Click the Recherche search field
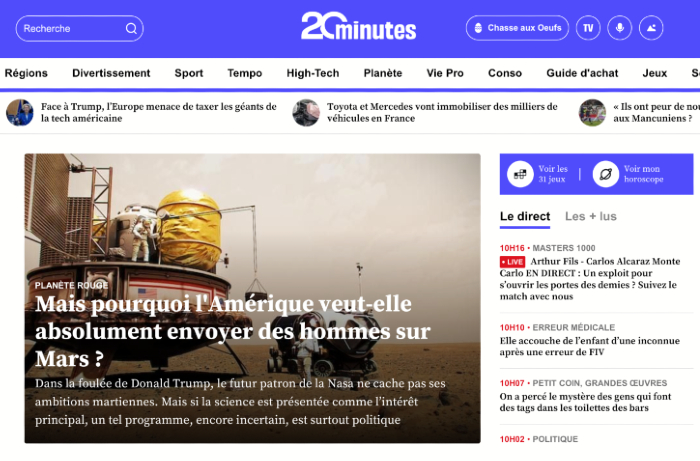This screenshot has height=461, width=700. [79, 29]
